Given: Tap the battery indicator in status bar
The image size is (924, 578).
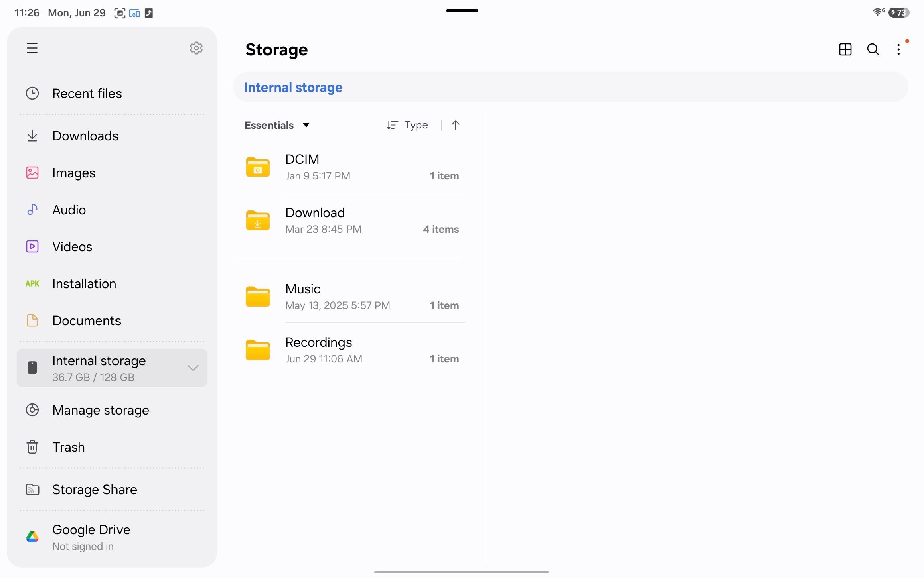Looking at the screenshot, I should (899, 12).
